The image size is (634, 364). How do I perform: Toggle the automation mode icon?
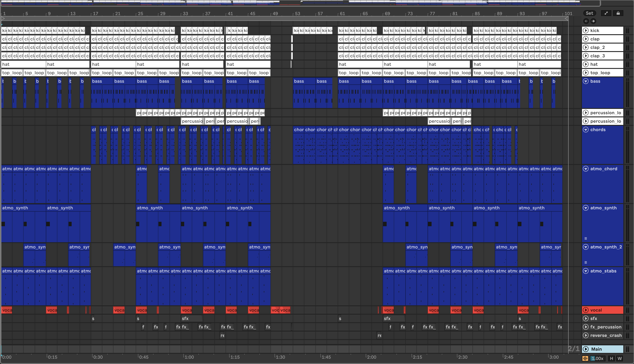[x=606, y=13]
